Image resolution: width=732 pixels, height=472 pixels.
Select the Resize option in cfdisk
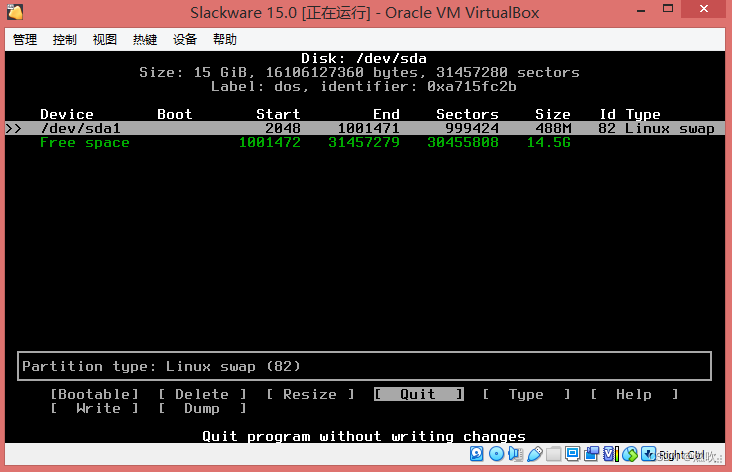(310, 395)
